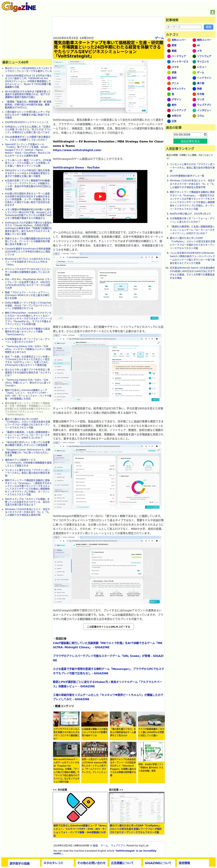The image size is (217, 868).
Task: Open ranking item 5 about Netflix price hike
Action: pyautogui.click(x=190, y=214)
